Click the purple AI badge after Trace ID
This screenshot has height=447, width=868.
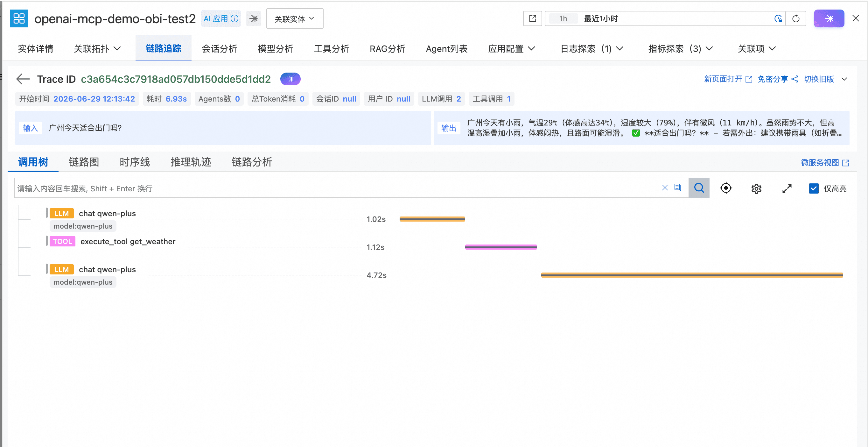pos(290,79)
